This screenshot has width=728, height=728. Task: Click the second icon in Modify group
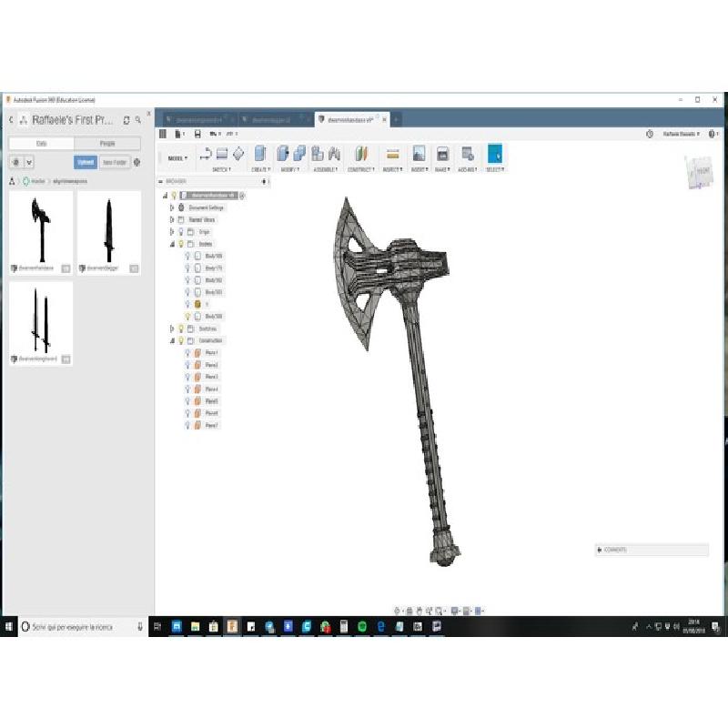point(299,154)
